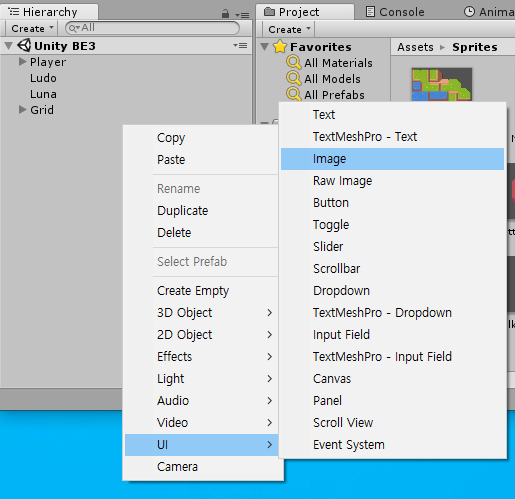Create an Event System
515x499 pixels.
tap(392, 445)
